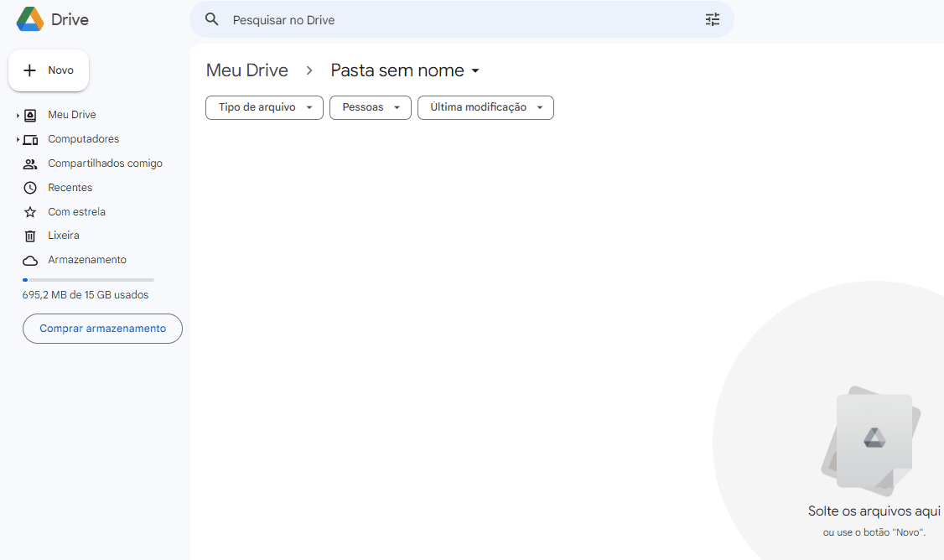This screenshot has height=560, width=944.
Task: Open Compartilhados comigo section
Action: click(103, 163)
